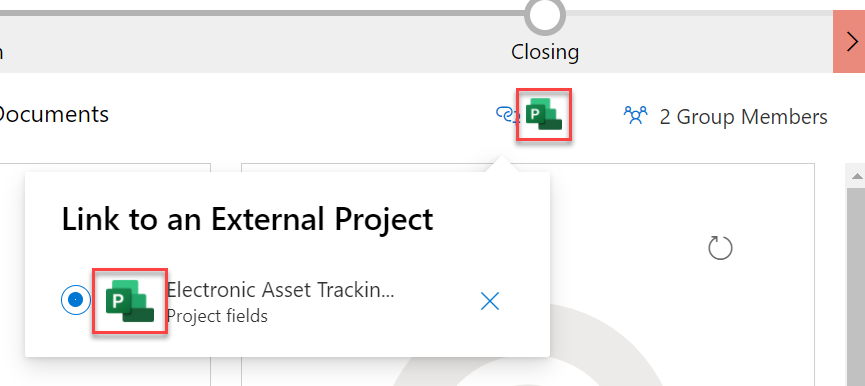
Task: Click the Project fields subtitle text
Action: 217,317
